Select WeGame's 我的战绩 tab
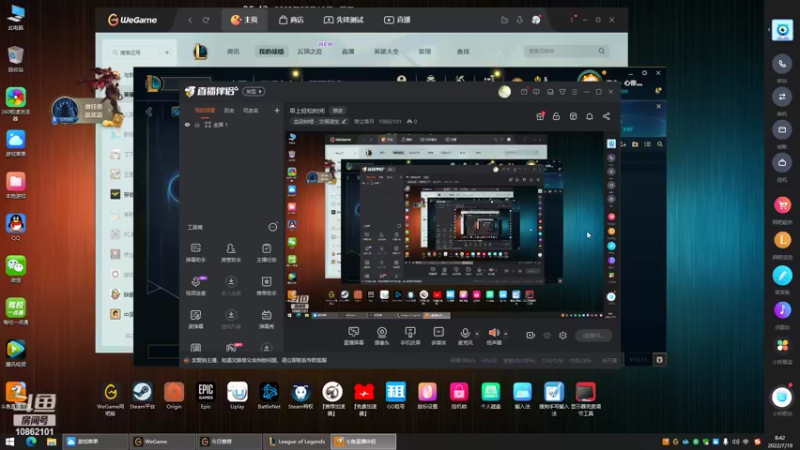The width and height of the screenshot is (800, 450). [x=271, y=52]
